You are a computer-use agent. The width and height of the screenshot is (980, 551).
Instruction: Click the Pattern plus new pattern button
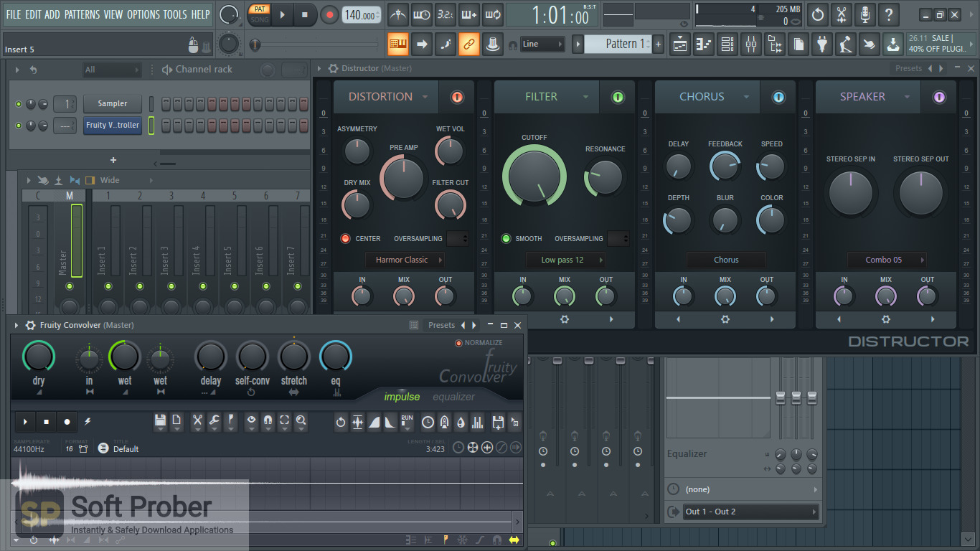[x=658, y=44]
